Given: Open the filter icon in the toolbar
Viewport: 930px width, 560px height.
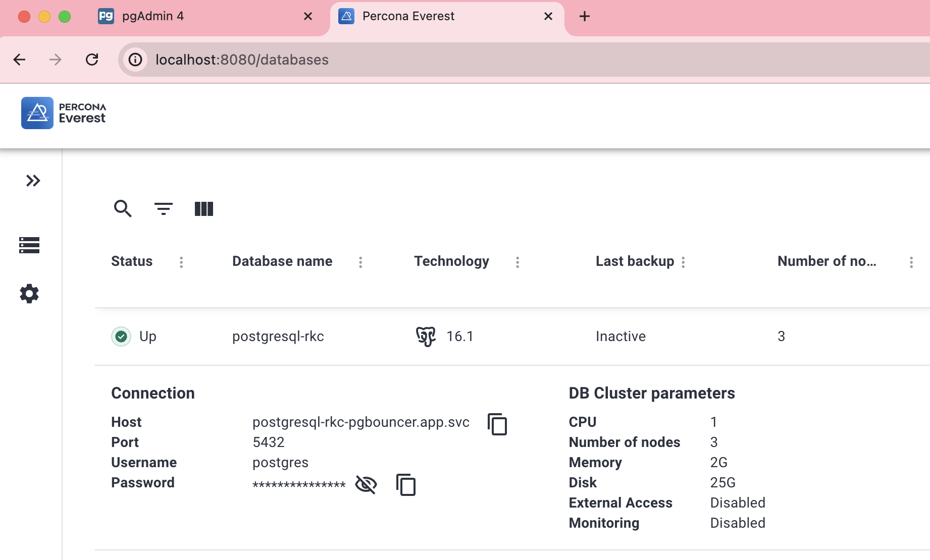Looking at the screenshot, I should (x=163, y=208).
